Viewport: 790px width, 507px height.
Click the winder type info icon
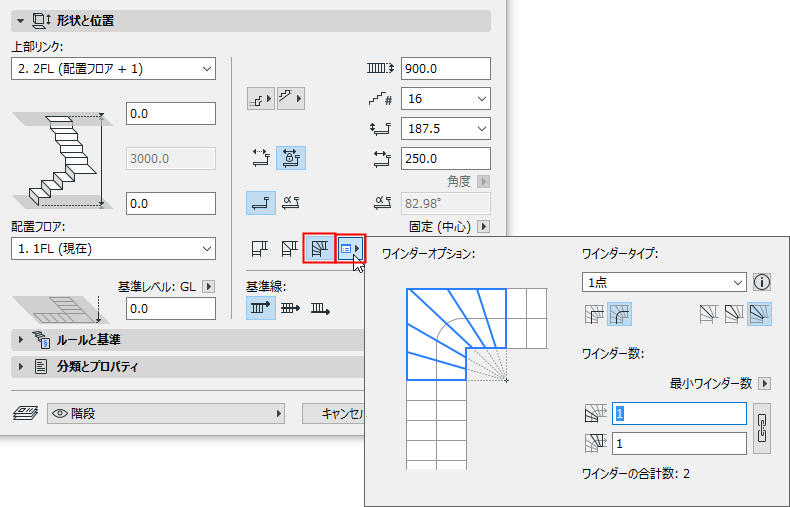[x=762, y=282]
